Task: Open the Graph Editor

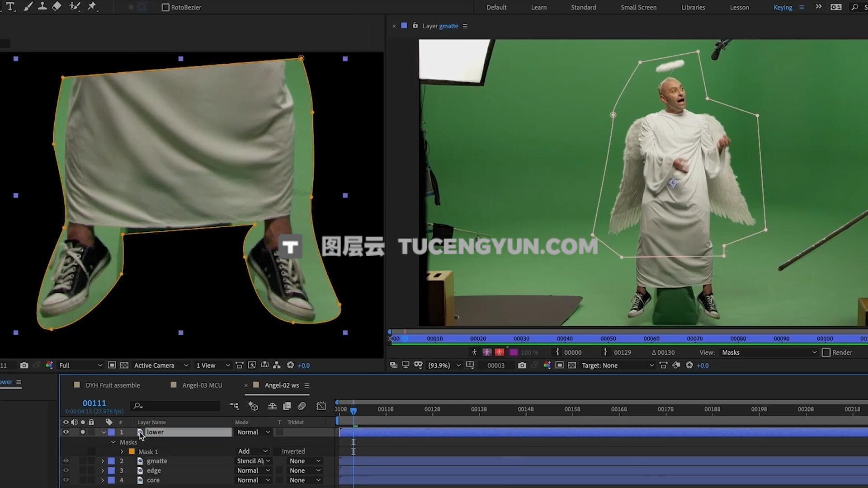Action: tap(321, 406)
